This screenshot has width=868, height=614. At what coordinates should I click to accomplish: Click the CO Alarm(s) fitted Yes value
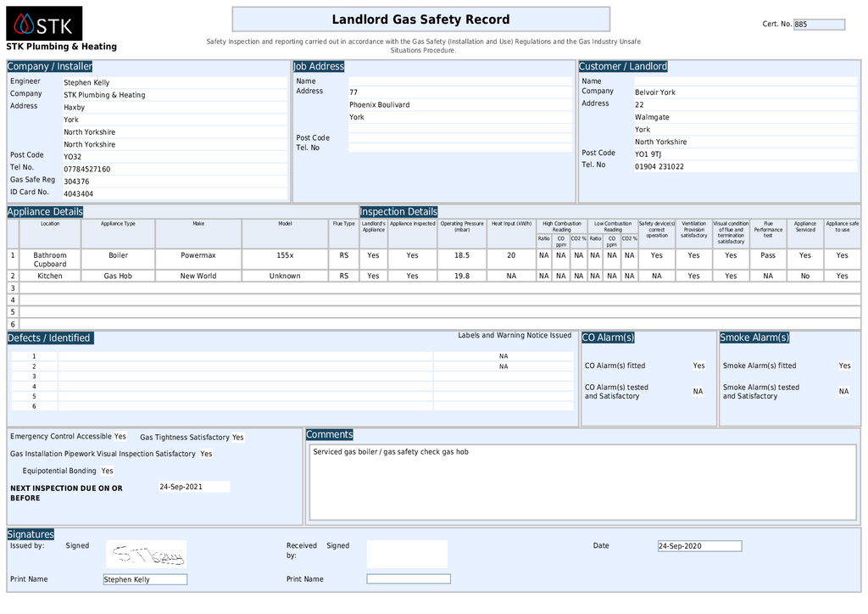click(x=698, y=366)
